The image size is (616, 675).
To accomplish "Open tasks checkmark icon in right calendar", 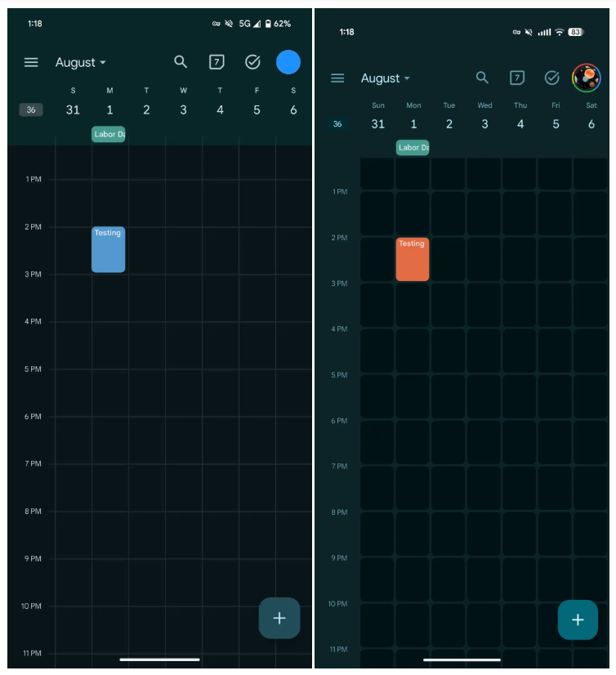I will coord(552,78).
